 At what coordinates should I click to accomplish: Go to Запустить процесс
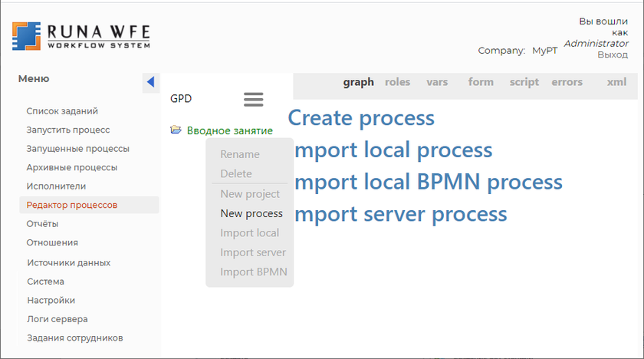tap(67, 130)
